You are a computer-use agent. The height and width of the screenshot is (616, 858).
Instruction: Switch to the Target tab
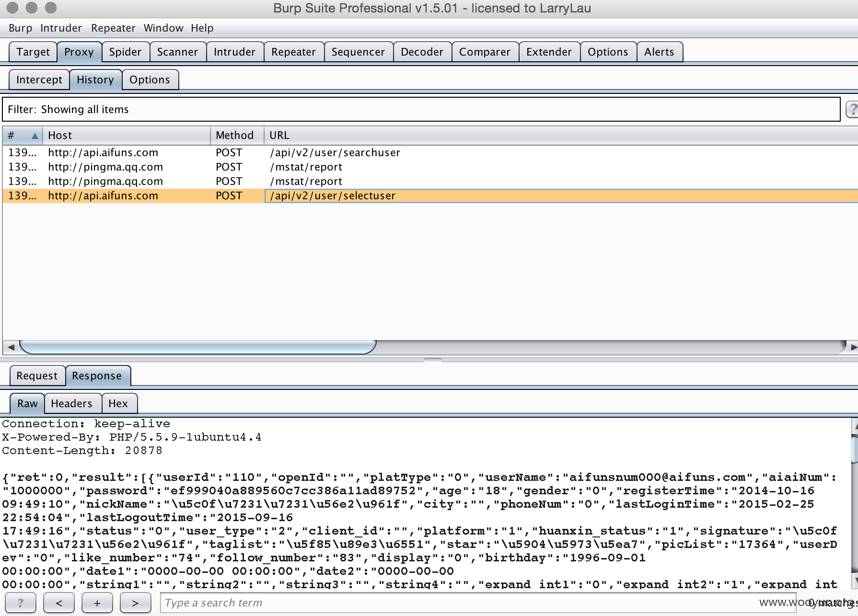tap(33, 52)
